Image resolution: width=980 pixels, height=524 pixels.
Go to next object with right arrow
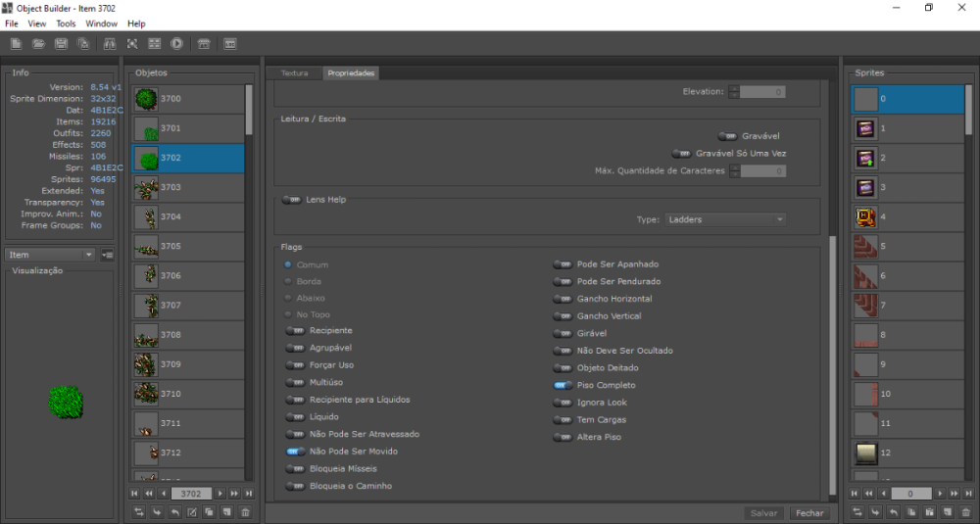220,494
